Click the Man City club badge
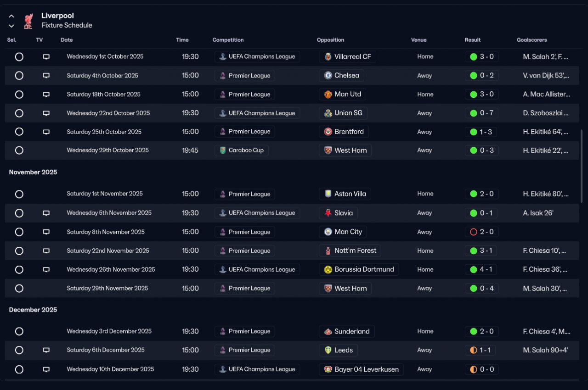Image resolution: width=588 pixels, height=390 pixels. pyautogui.click(x=328, y=232)
